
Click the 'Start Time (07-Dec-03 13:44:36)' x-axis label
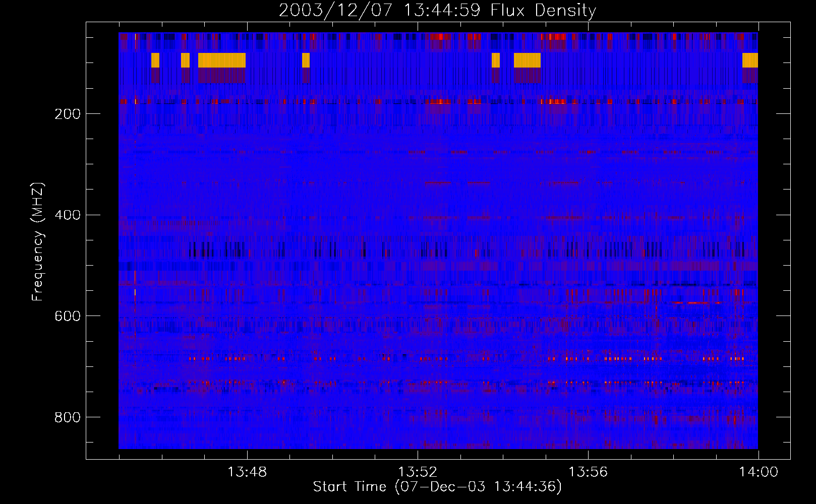(x=437, y=487)
